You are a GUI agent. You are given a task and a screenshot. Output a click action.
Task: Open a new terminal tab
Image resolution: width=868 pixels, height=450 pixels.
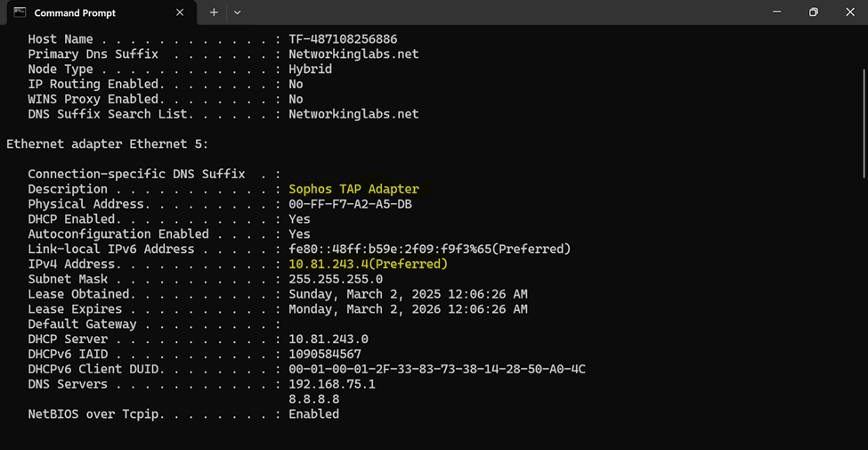tap(214, 12)
